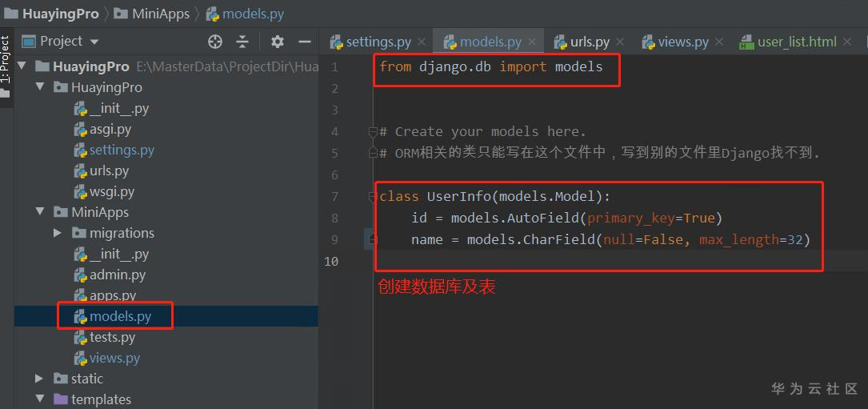The height and width of the screenshot is (409, 868).
Task: Close the user_list.html tab
Action: click(847, 42)
